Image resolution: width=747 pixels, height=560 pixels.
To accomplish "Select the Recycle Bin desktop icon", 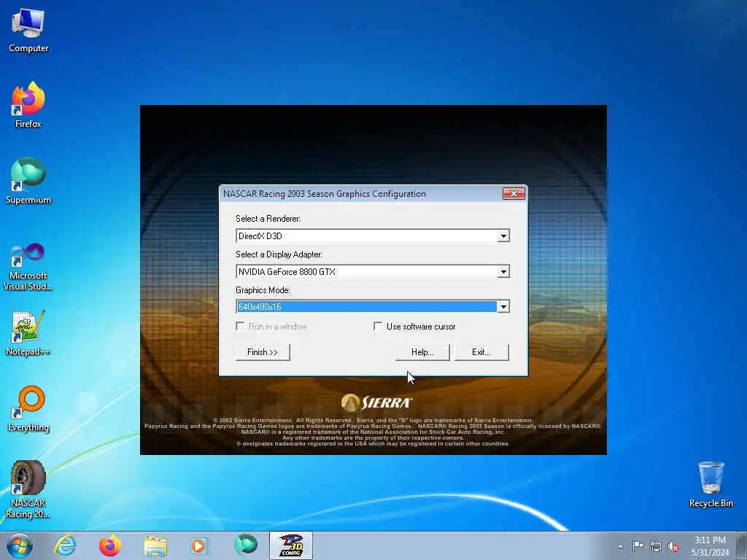I will (711, 484).
